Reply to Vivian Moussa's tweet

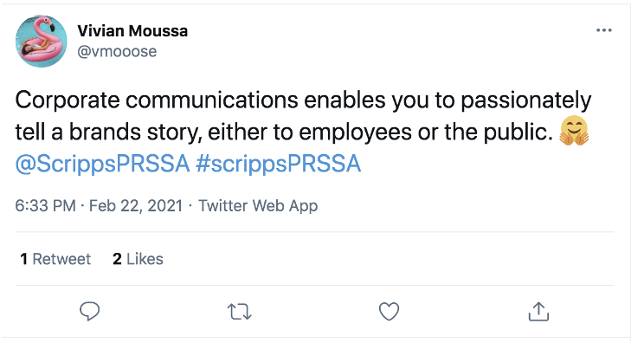tap(90, 310)
